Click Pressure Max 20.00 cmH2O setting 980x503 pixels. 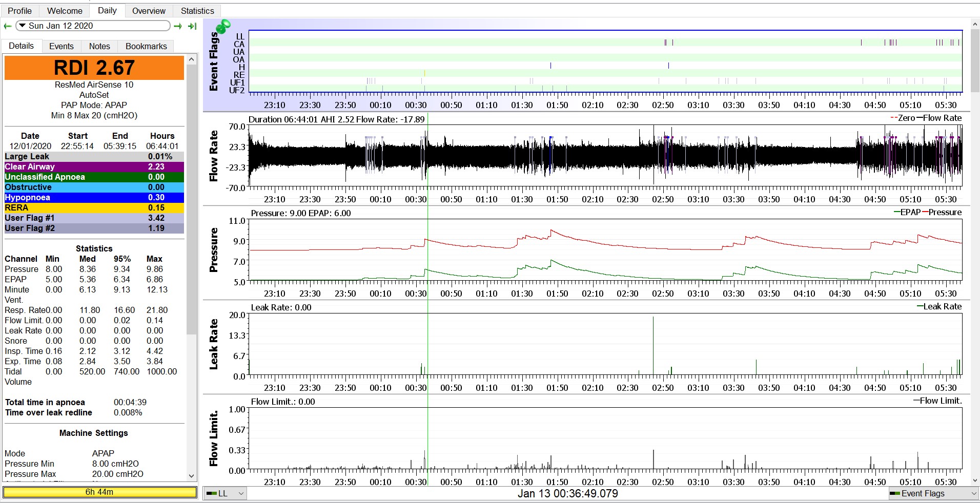[118, 474]
